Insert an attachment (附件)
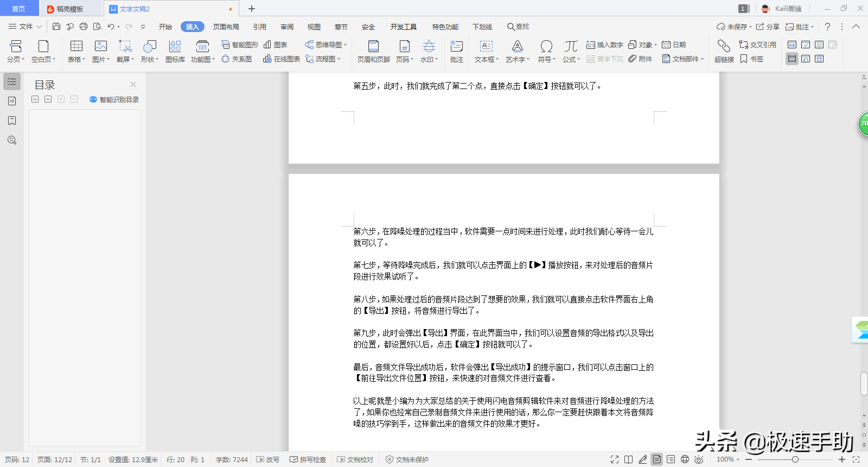The width and height of the screenshot is (868, 467). (640, 59)
